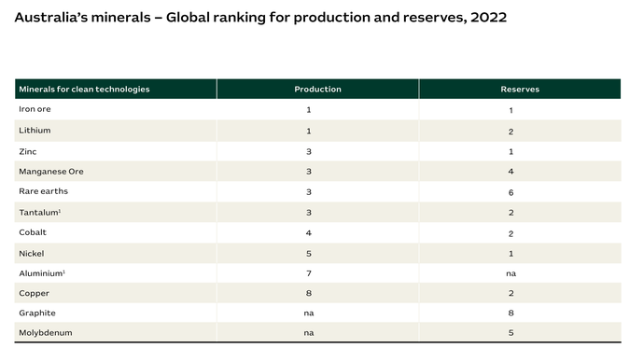The width and height of the screenshot is (644, 362).
Task: Select Zinc reserves rank value 1
Action: click(511, 151)
